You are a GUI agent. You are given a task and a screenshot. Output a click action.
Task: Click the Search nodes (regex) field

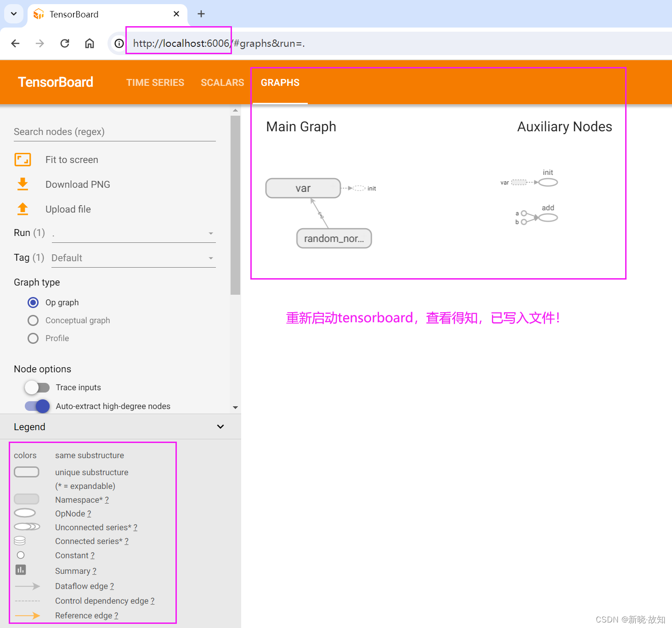click(115, 132)
